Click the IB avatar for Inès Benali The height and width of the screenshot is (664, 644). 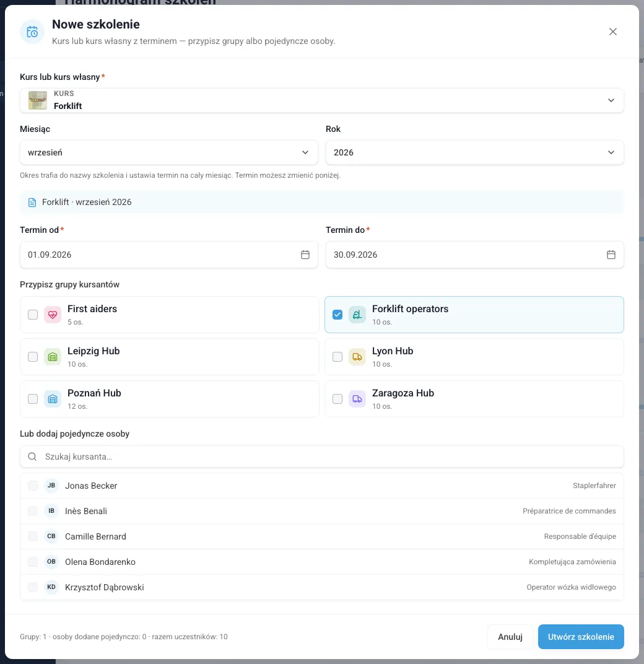tap(51, 511)
